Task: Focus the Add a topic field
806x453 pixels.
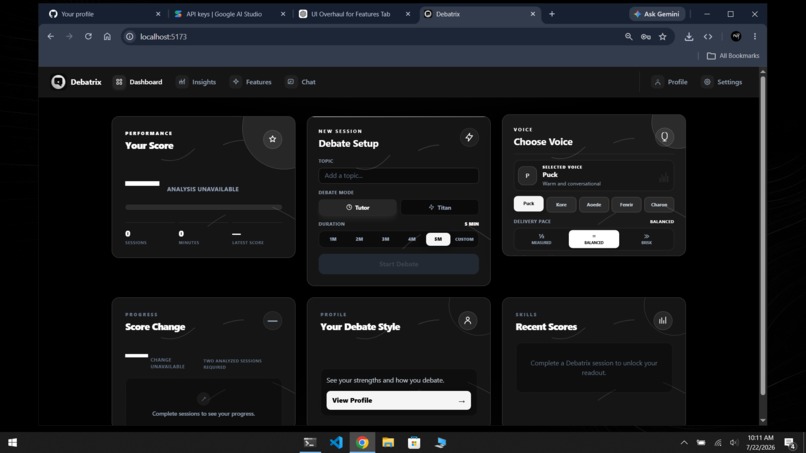Action: [x=398, y=176]
